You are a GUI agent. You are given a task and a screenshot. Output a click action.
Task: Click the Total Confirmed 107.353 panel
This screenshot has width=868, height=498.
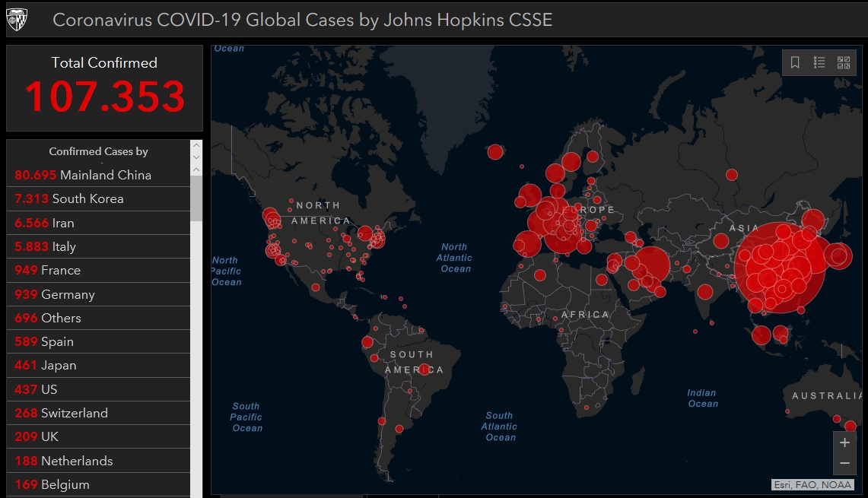click(x=105, y=88)
